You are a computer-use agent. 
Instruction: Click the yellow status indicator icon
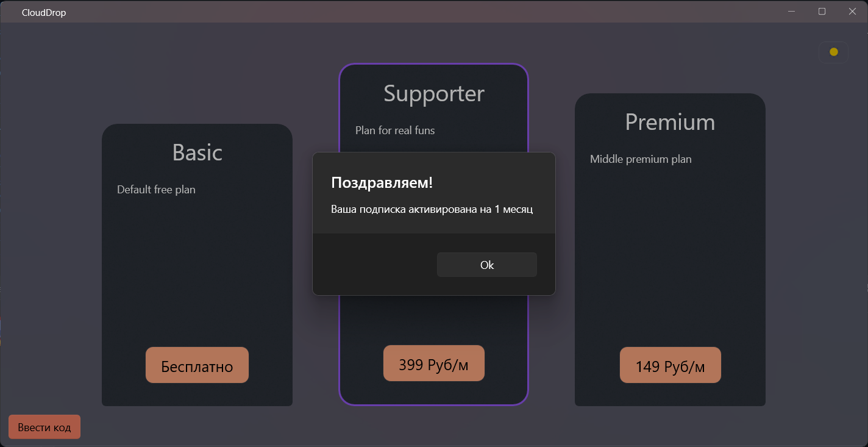(x=833, y=52)
